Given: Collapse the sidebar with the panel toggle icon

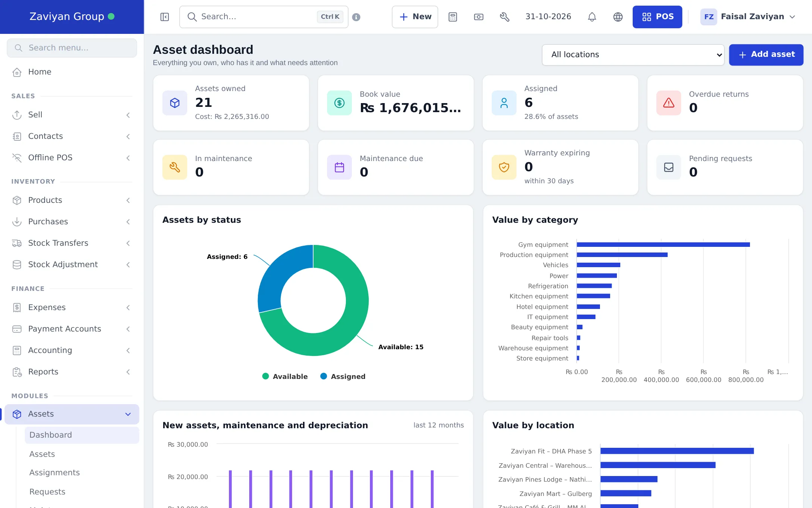Looking at the screenshot, I should (165, 17).
